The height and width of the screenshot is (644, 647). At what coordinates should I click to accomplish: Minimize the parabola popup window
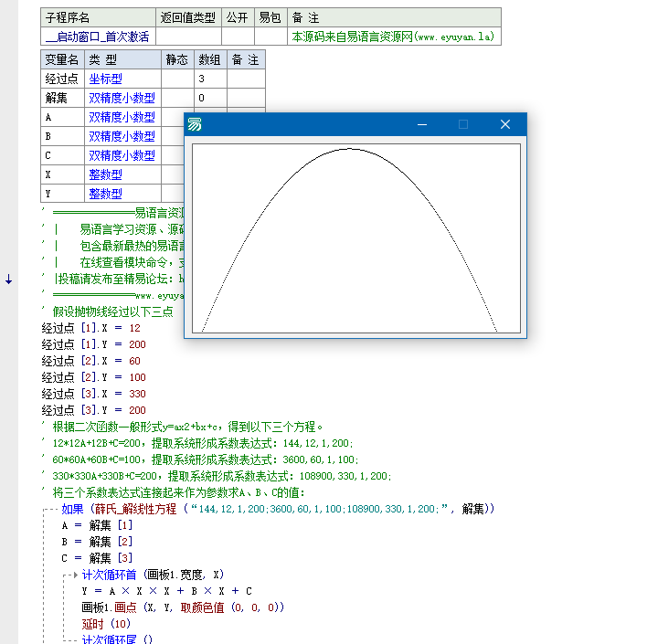coord(421,124)
